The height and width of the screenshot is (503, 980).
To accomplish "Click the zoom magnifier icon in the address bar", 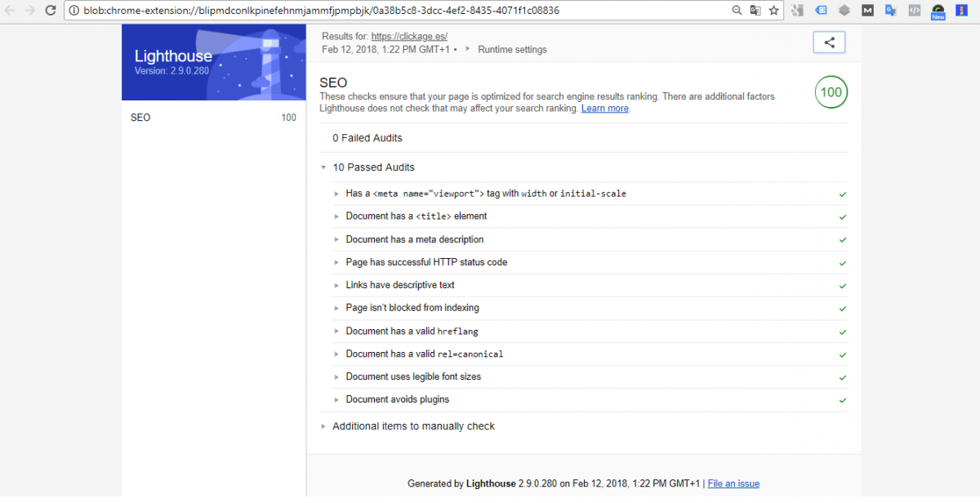I will click(737, 11).
